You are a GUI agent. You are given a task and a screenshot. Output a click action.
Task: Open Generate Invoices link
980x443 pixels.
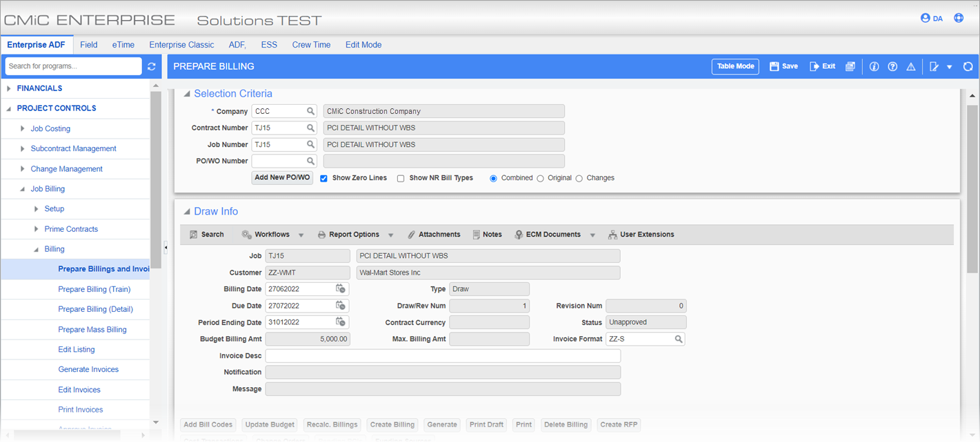pos(88,369)
